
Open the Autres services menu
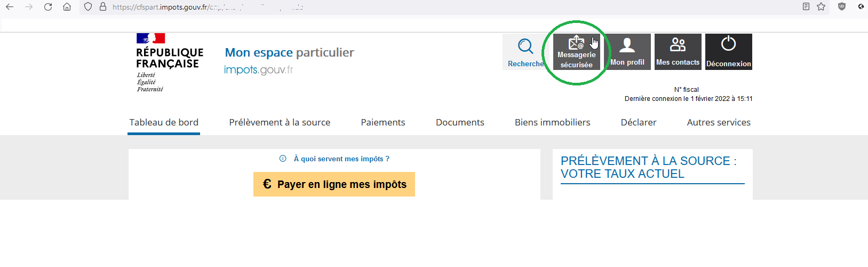(x=719, y=122)
